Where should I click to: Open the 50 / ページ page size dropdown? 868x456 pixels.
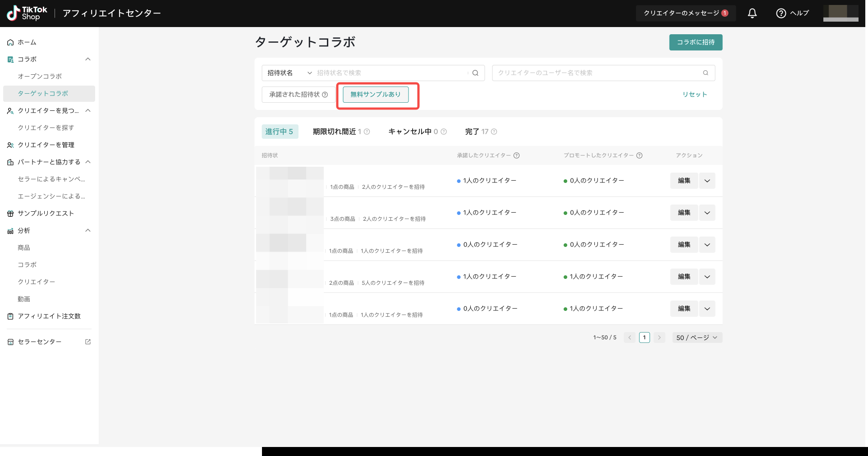pos(697,337)
